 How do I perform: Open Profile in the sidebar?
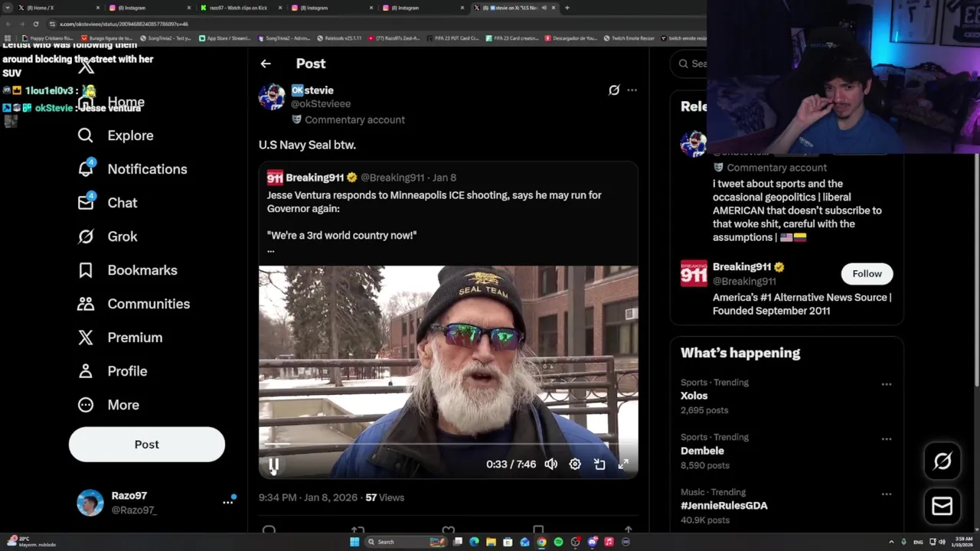click(x=112, y=371)
